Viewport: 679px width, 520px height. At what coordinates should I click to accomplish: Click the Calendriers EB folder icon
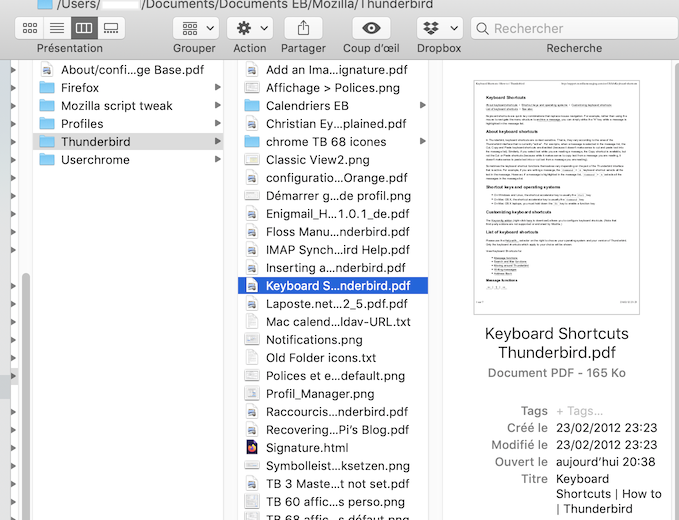[252, 106]
